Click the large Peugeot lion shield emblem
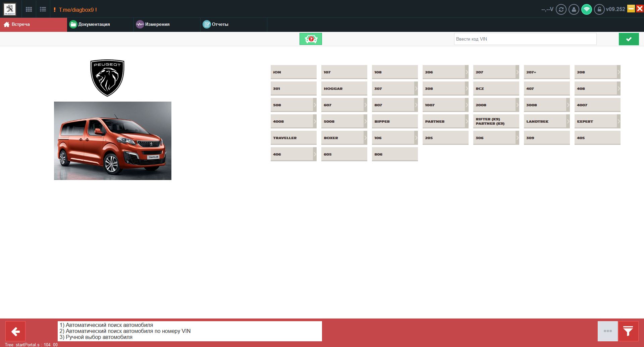 point(107,78)
